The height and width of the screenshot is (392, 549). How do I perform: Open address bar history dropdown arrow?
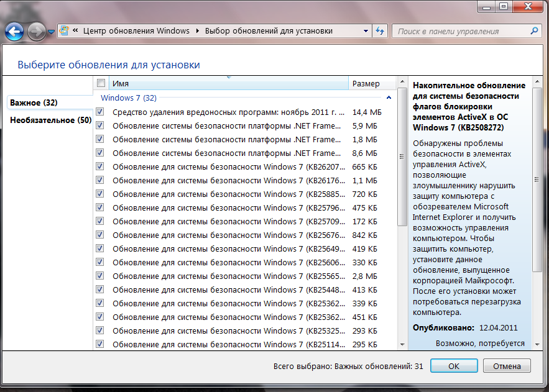tap(366, 31)
